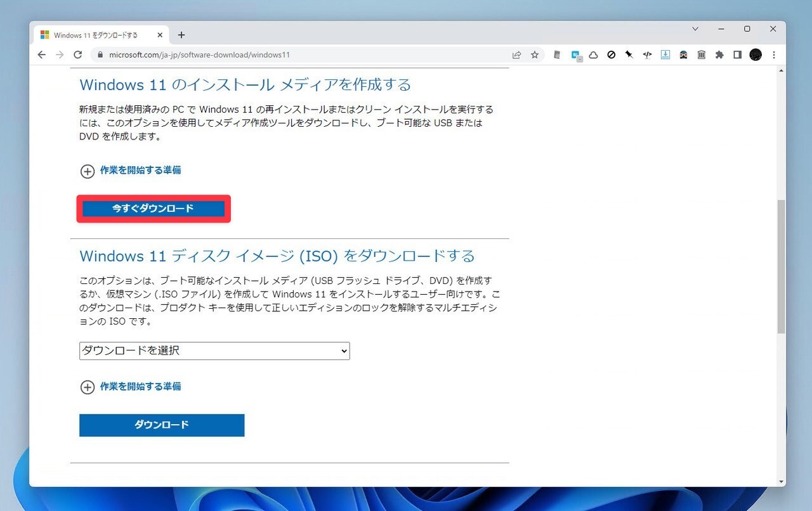View site information via the padlock icon
The height and width of the screenshot is (511, 812).
[x=99, y=55]
